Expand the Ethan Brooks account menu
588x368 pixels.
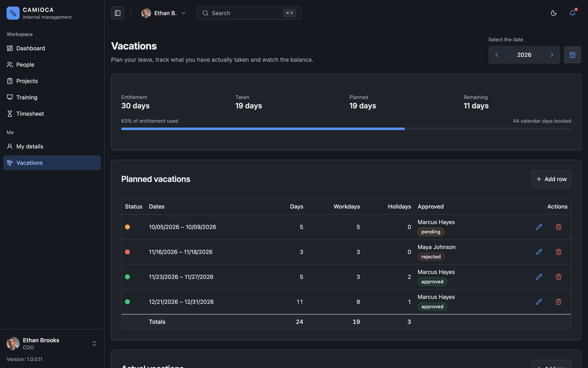pyautogui.click(x=52, y=343)
